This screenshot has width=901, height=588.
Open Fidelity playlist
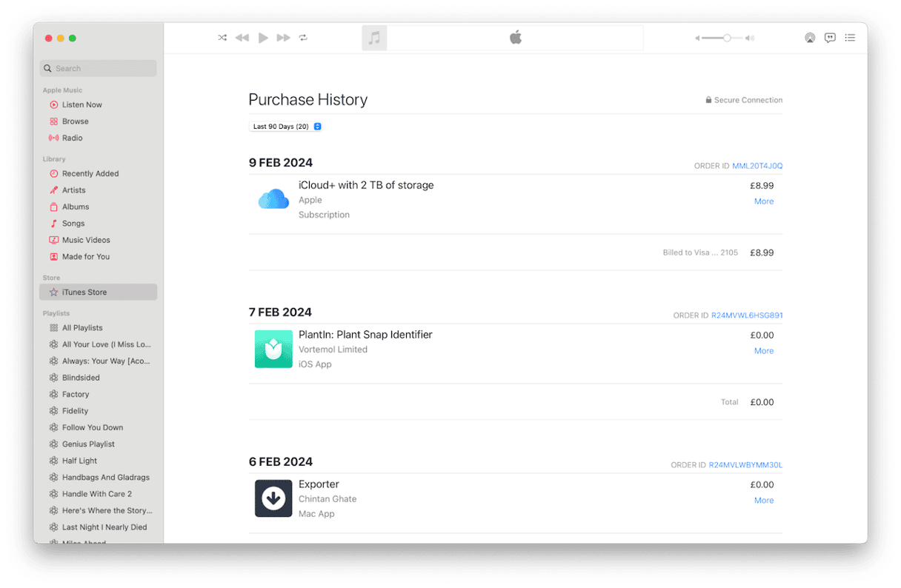(x=99, y=411)
